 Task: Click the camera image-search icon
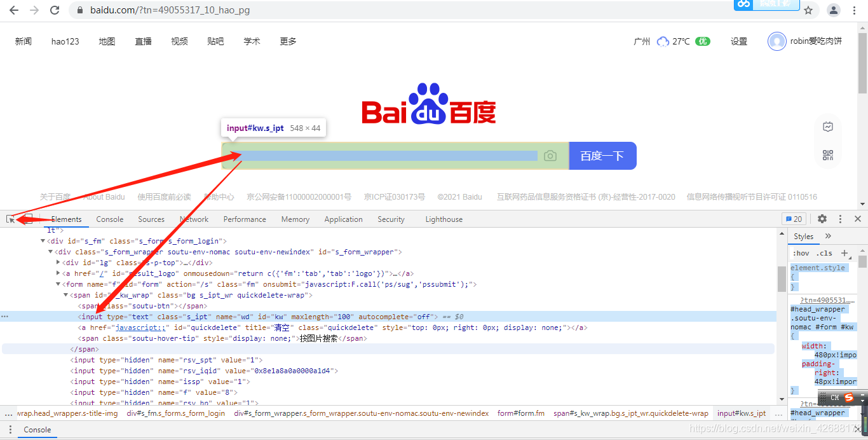point(550,156)
